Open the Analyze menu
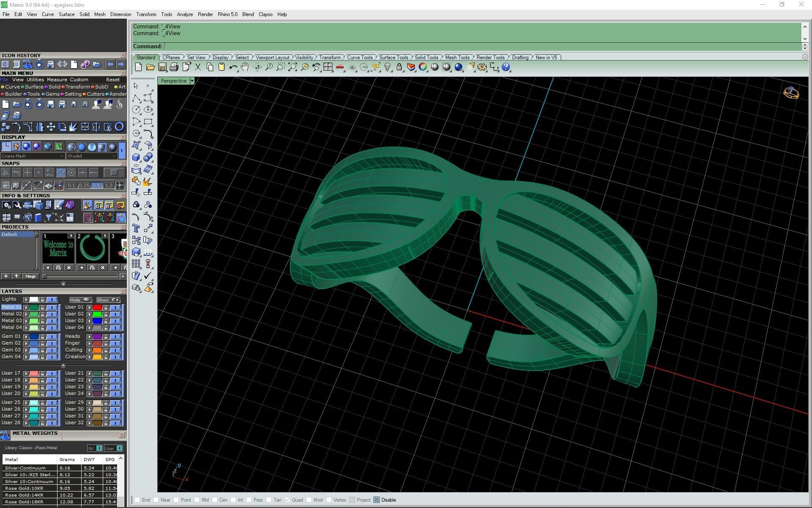The width and height of the screenshot is (812, 508). [185, 14]
